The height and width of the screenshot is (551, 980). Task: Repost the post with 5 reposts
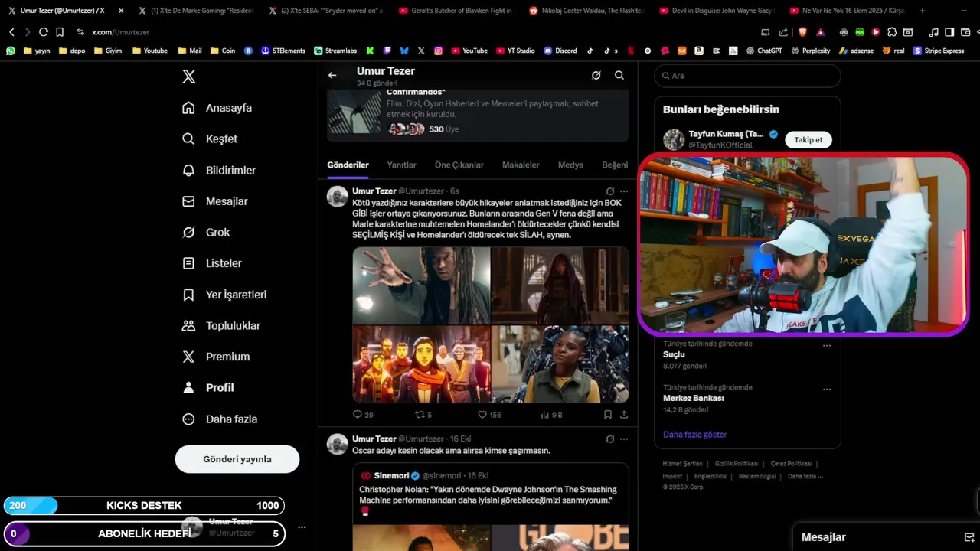[x=423, y=415]
